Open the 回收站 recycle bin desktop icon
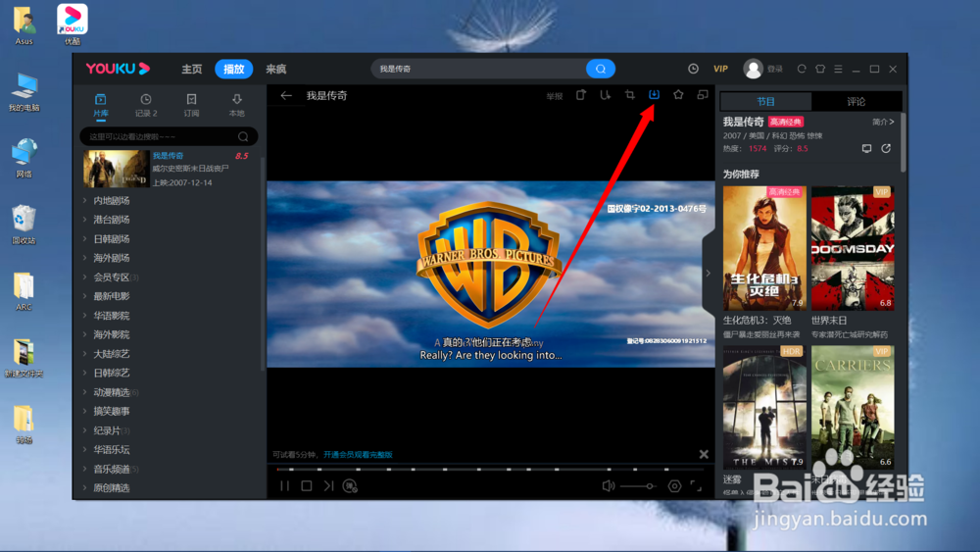 pos(24,225)
